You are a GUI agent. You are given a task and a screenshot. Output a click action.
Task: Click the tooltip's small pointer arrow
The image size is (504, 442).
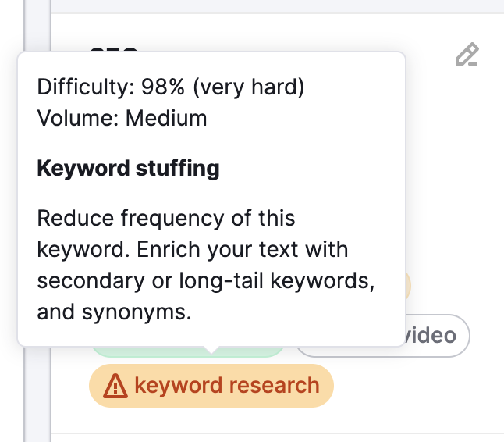click(x=211, y=351)
